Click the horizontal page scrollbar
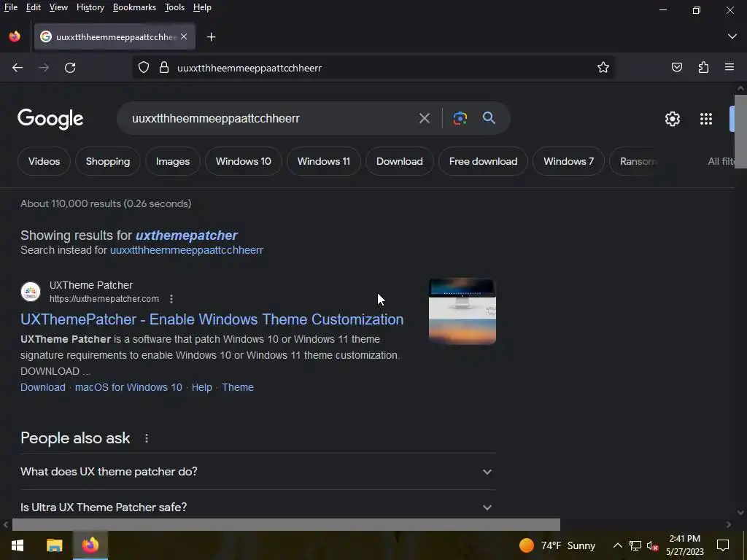The height and width of the screenshot is (560, 747). 286,524
